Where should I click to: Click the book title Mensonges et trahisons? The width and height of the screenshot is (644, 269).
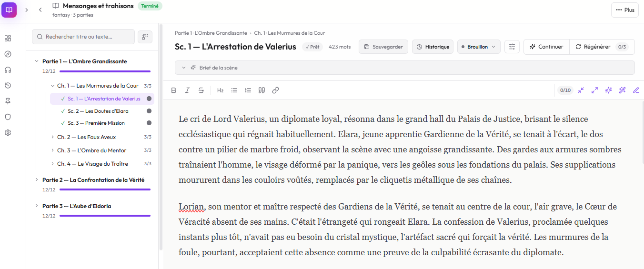click(98, 6)
